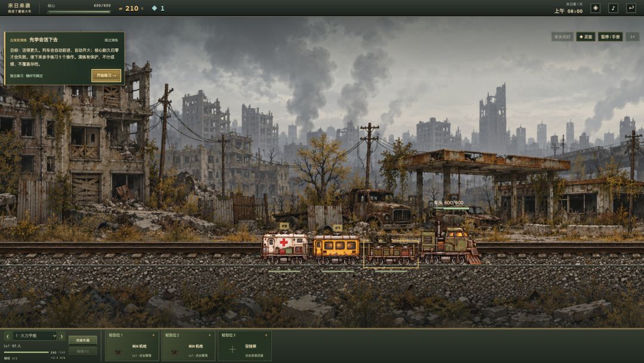This screenshot has height=363, width=644.
Task: Click the plus icon on 轻型位 3
Action: click(266, 335)
